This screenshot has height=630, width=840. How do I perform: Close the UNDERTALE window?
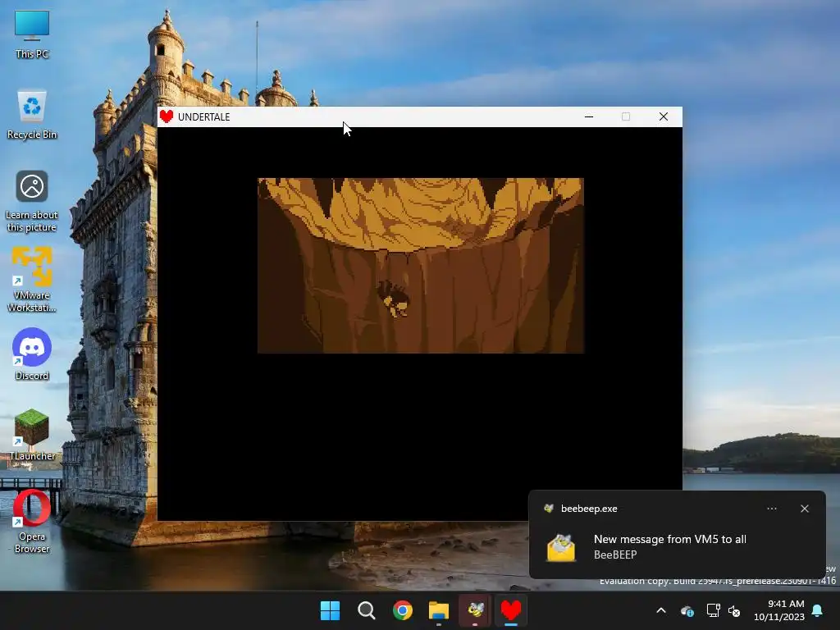[663, 116]
